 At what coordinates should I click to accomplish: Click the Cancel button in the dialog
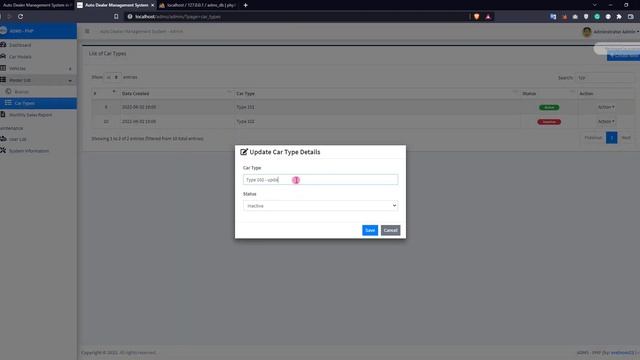(390, 230)
